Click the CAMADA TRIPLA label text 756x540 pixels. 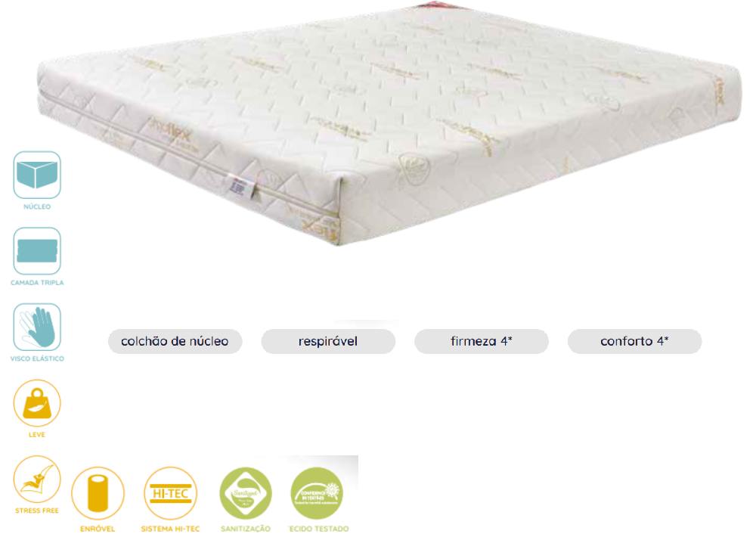37,283
